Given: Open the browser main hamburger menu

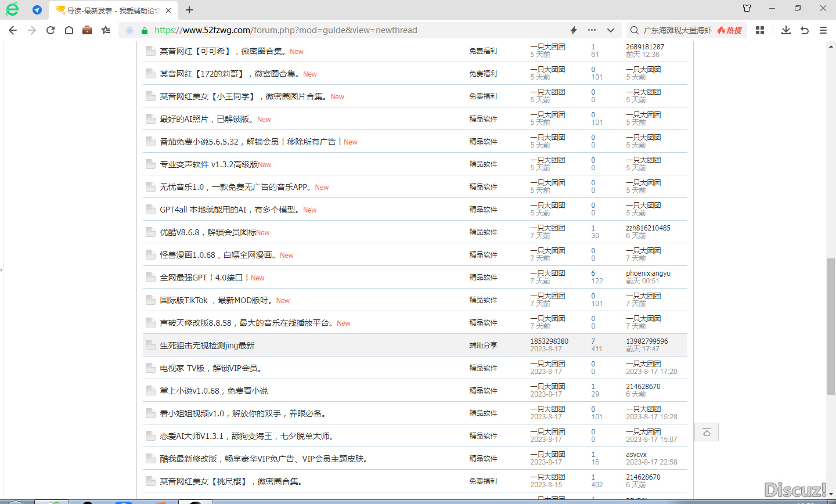Looking at the screenshot, I should pyautogui.click(x=823, y=30).
